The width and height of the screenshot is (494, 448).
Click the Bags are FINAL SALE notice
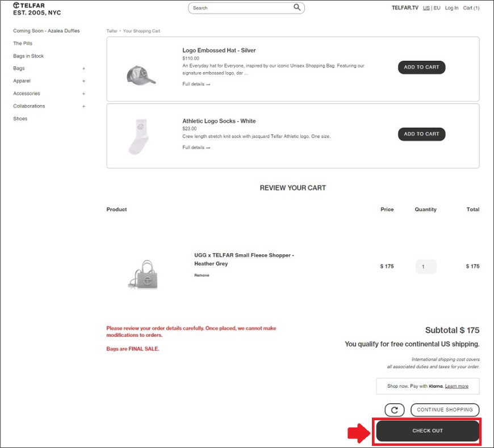(x=133, y=349)
